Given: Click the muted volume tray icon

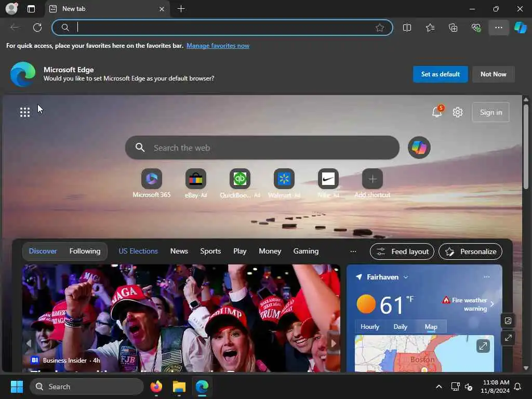Looking at the screenshot, I should 469,387.
